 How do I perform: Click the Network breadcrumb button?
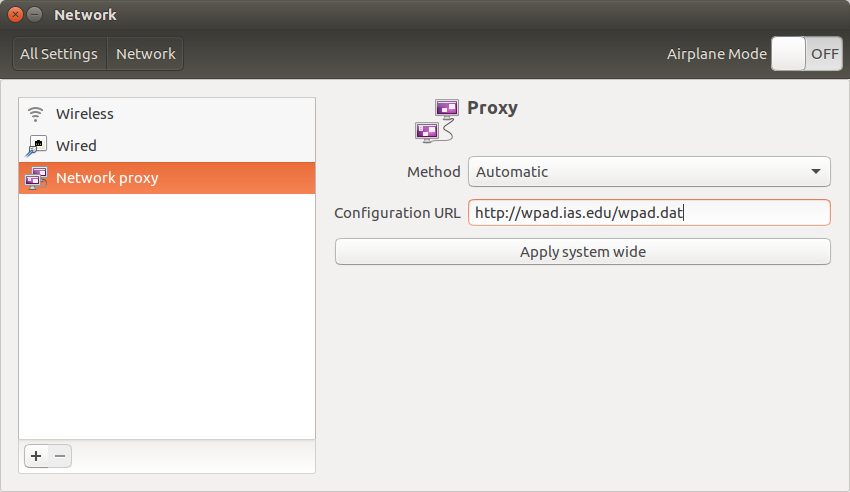tap(146, 54)
